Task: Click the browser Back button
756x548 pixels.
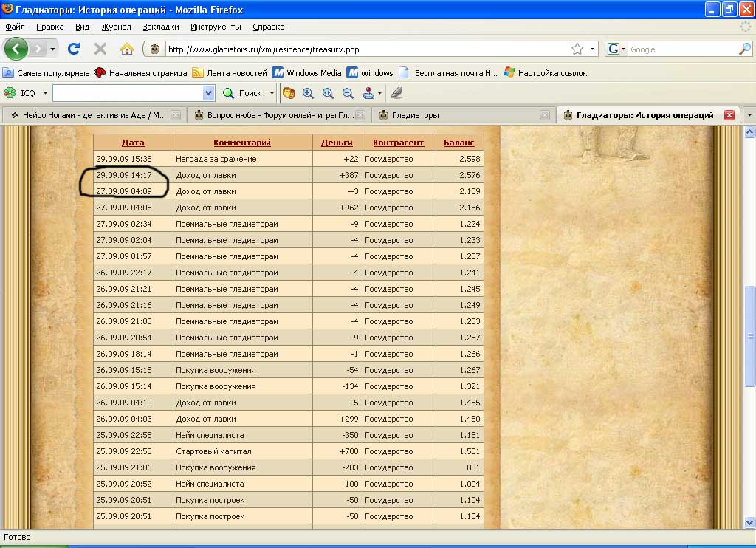Action: click(x=16, y=49)
